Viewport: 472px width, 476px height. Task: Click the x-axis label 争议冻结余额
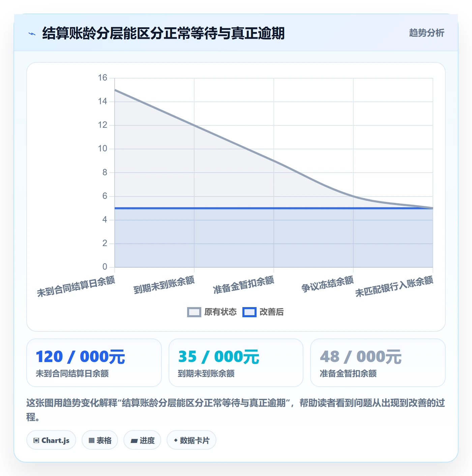328,284
